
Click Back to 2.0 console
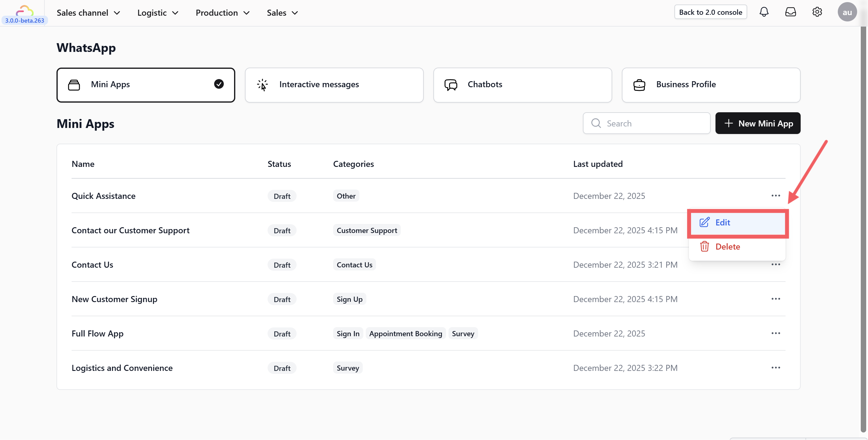[710, 12]
